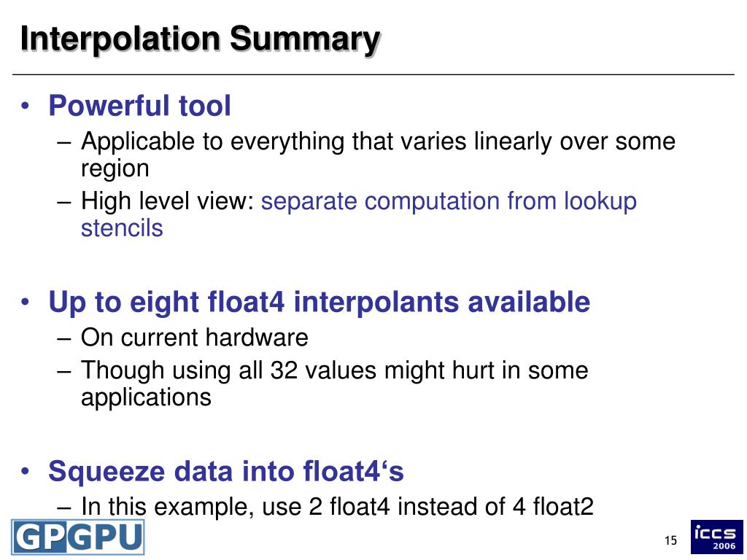Screen dimensions: 747x560
Task: Click the Powerful tool heading
Action: tap(139, 105)
